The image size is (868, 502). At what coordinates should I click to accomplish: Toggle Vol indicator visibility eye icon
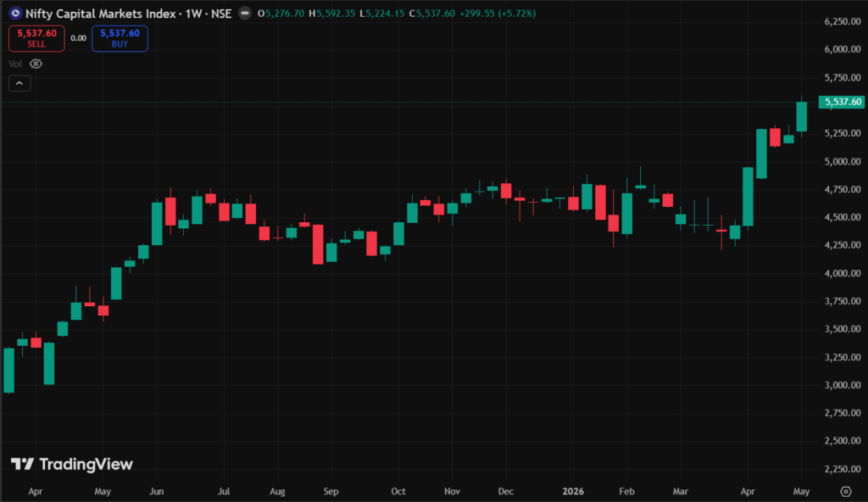pos(36,64)
